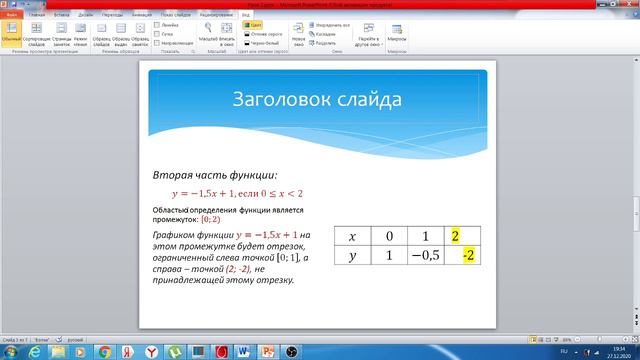Click the fit slide to window icon
The height and width of the screenshot is (360, 640).
[635, 340]
